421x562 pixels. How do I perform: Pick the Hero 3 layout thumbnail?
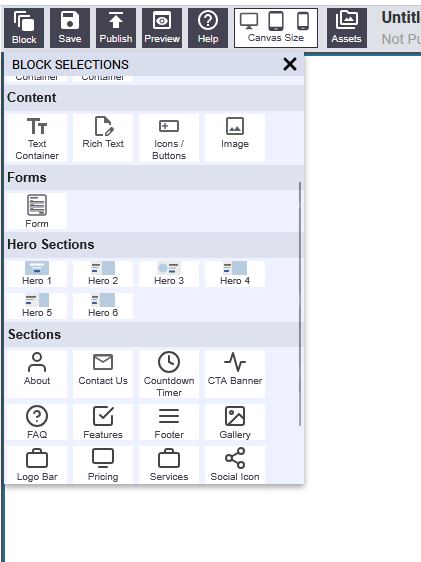[x=169, y=274]
